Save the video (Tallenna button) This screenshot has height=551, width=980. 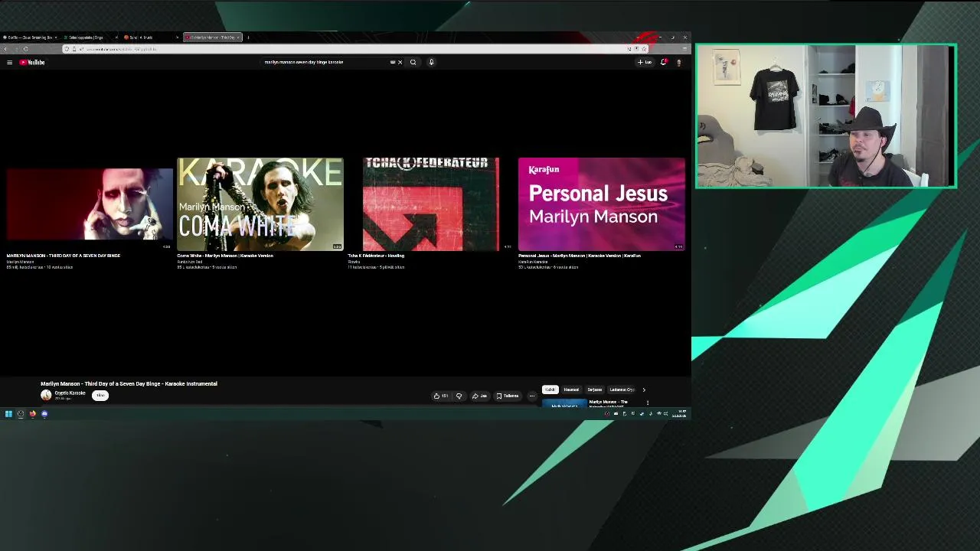(508, 396)
